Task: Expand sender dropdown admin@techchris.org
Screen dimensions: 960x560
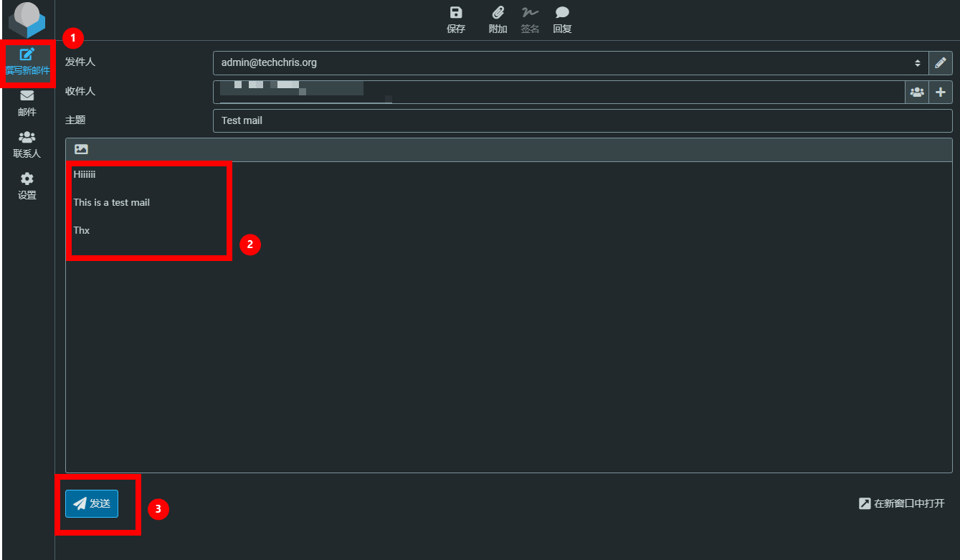Action: [570, 63]
